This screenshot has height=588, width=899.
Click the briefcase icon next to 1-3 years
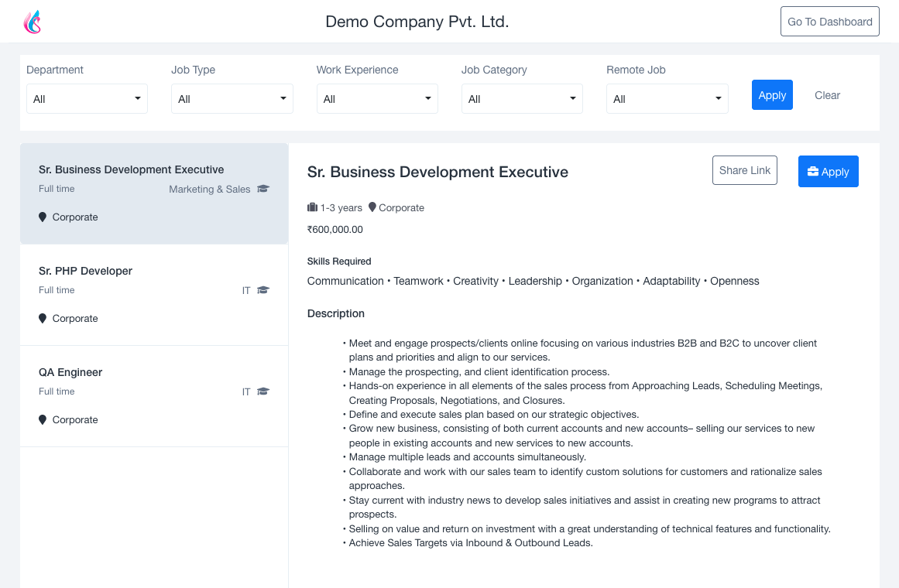(x=312, y=207)
